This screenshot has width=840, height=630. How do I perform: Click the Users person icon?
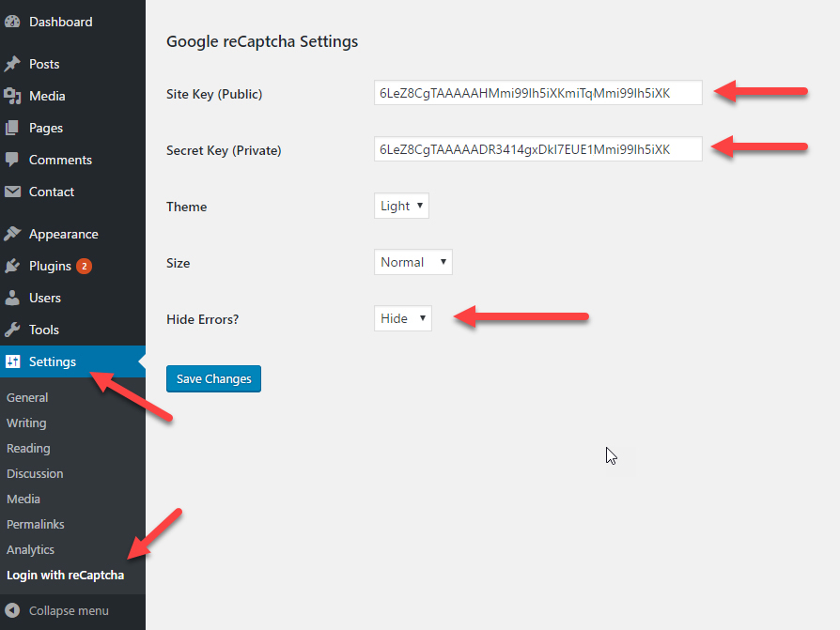pyautogui.click(x=12, y=298)
